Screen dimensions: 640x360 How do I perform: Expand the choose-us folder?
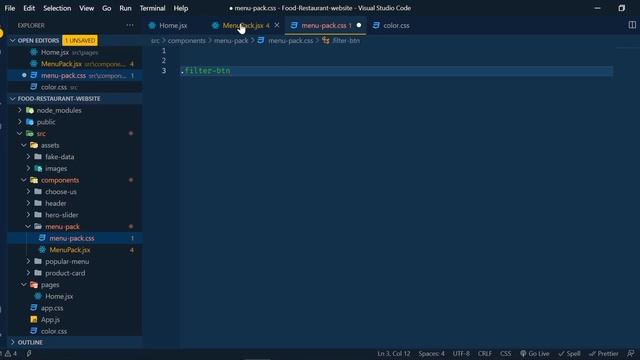pyautogui.click(x=28, y=192)
